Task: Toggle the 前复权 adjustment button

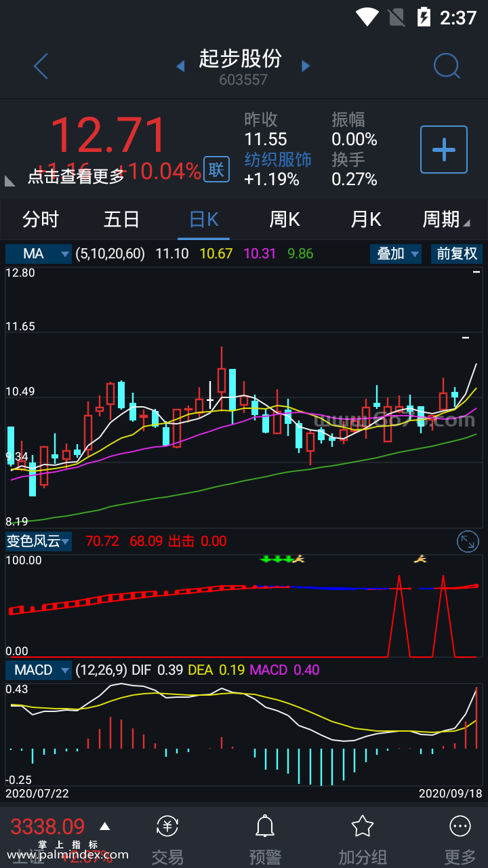Action: (x=457, y=254)
